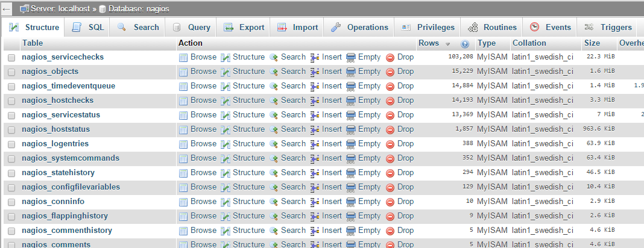Viewport: 644px width, 248px height.
Task: Click the Browse icon for nagios_servicechecks
Action: [183, 57]
